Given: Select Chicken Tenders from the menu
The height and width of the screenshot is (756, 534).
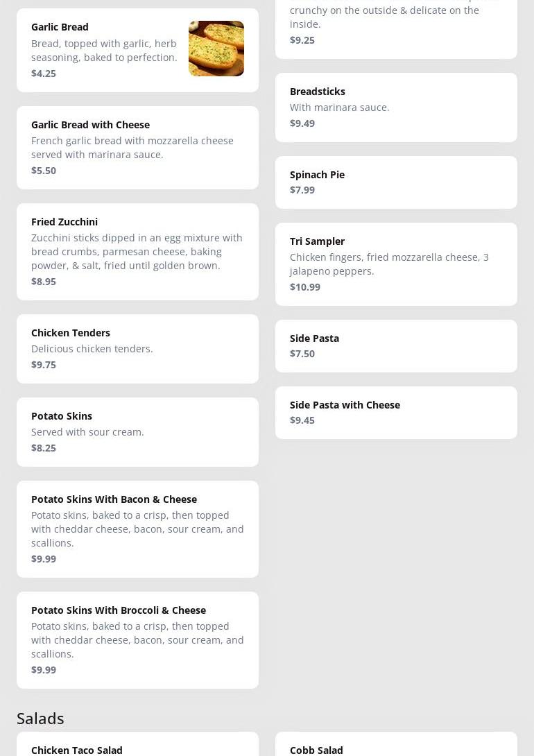Looking at the screenshot, I should [71, 333].
